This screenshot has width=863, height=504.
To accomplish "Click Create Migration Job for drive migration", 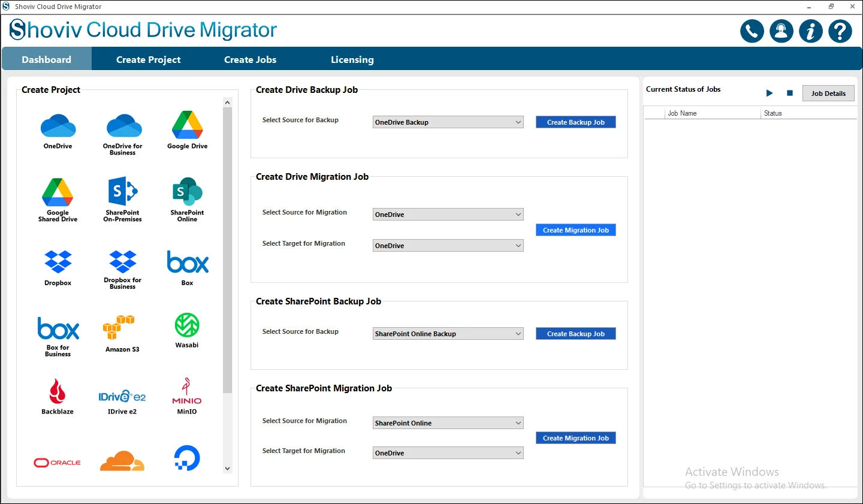I will (576, 230).
